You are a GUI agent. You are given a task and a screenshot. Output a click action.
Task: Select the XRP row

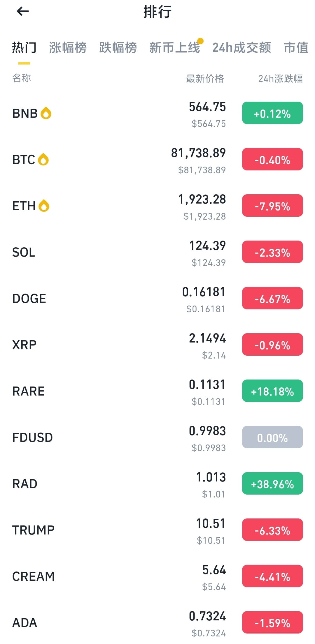157,345
